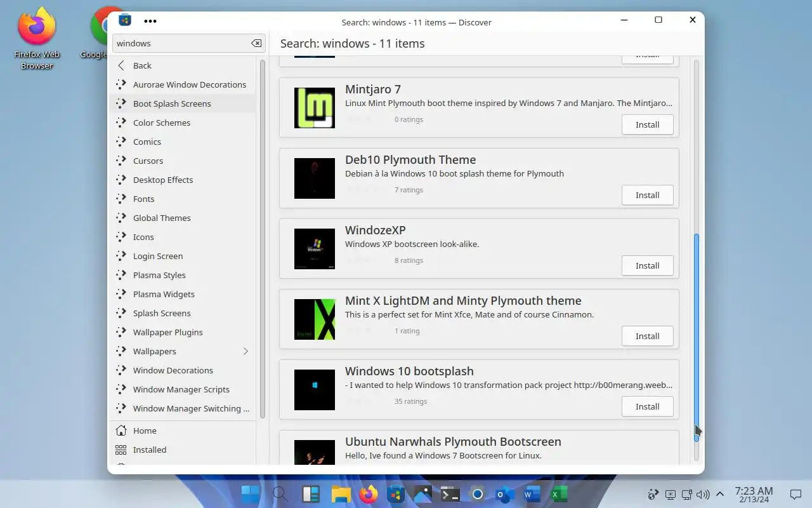Open Outlook from the taskbar
The height and width of the screenshot is (508, 812).
tap(505, 494)
